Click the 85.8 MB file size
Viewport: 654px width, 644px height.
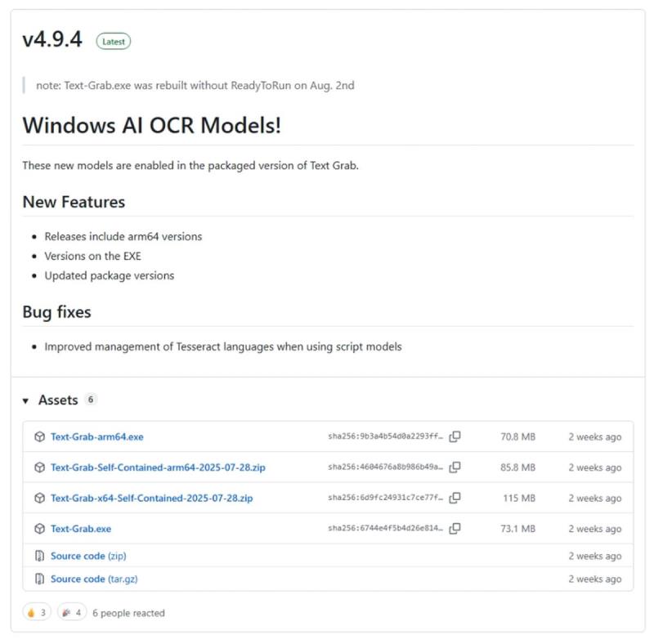coord(518,467)
